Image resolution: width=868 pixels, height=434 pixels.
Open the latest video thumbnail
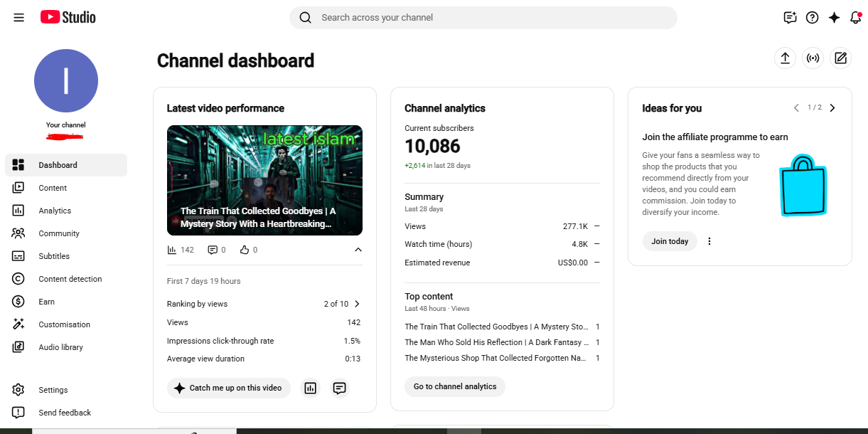pos(264,180)
